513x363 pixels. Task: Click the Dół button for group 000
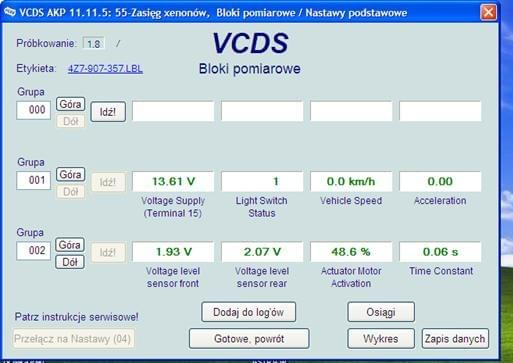point(70,121)
